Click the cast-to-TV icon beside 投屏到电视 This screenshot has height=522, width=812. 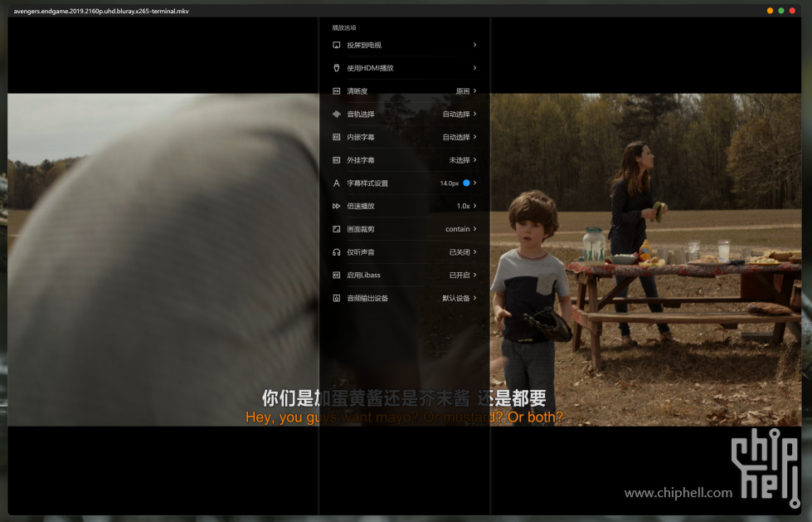click(x=336, y=45)
